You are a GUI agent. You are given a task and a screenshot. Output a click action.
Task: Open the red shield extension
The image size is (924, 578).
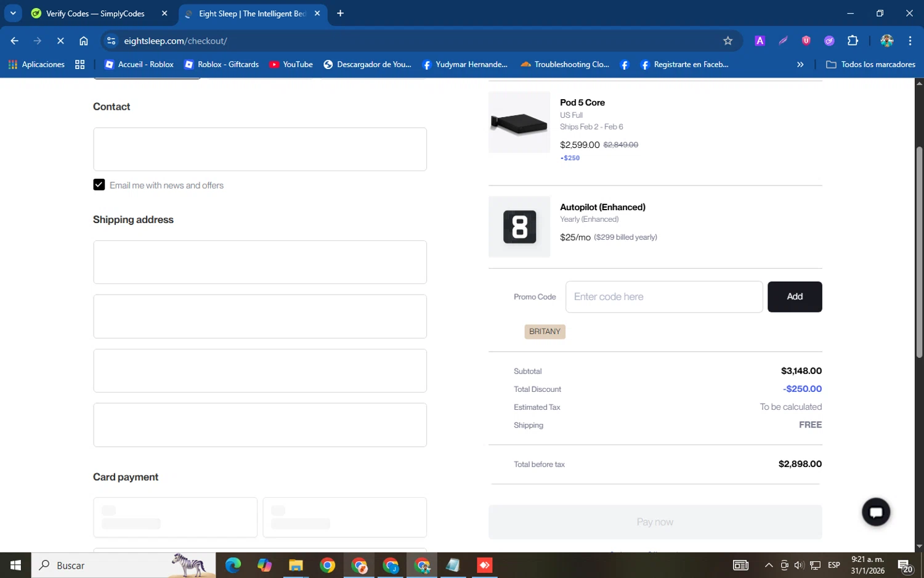806,41
